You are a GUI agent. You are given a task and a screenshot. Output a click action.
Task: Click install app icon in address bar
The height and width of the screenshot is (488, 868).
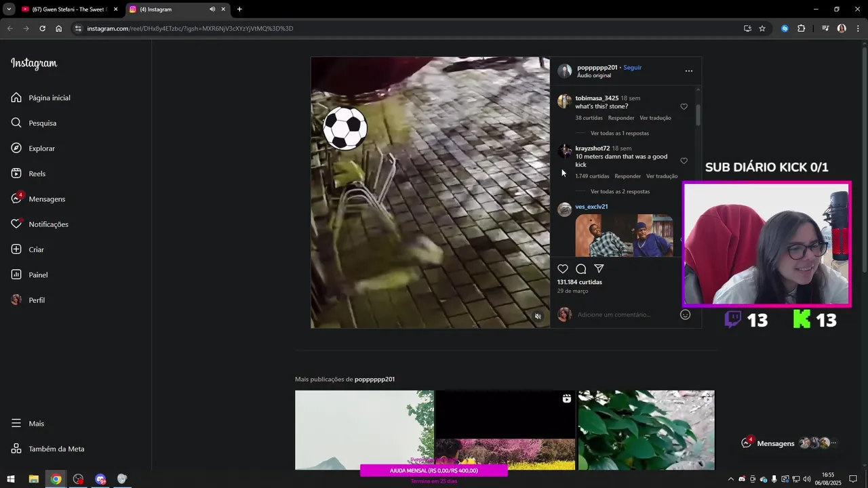(747, 28)
